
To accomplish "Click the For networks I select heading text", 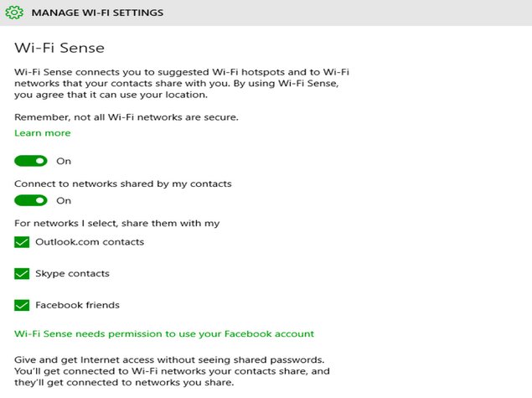I will (x=116, y=223).
